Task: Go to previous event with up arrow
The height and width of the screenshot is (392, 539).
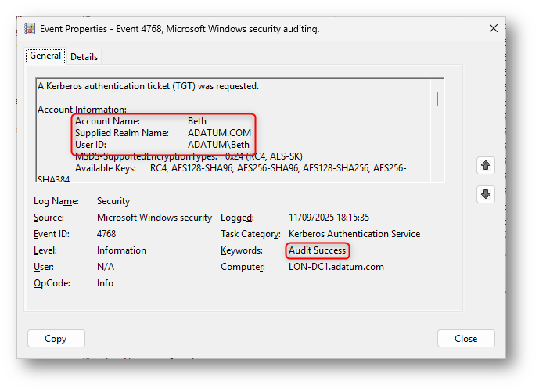Action: point(486,165)
